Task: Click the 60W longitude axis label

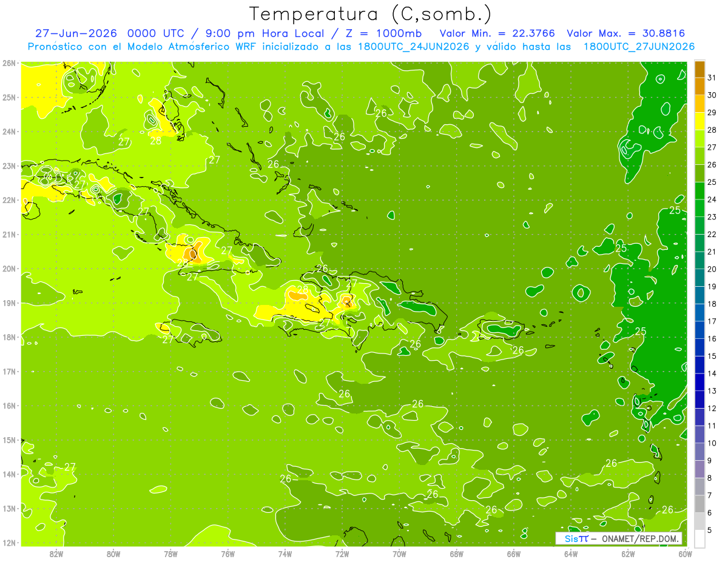Action: click(686, 554)
